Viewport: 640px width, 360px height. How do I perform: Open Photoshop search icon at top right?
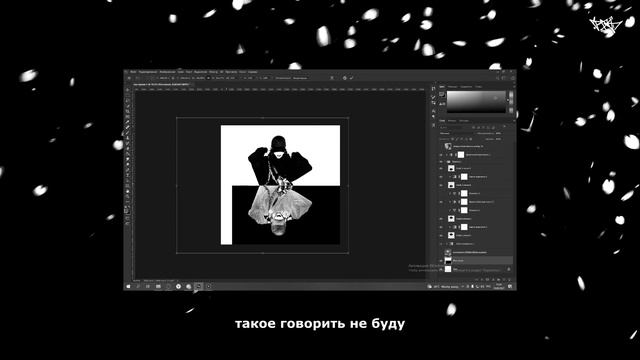pyautogui.click(x=498, y=78)
